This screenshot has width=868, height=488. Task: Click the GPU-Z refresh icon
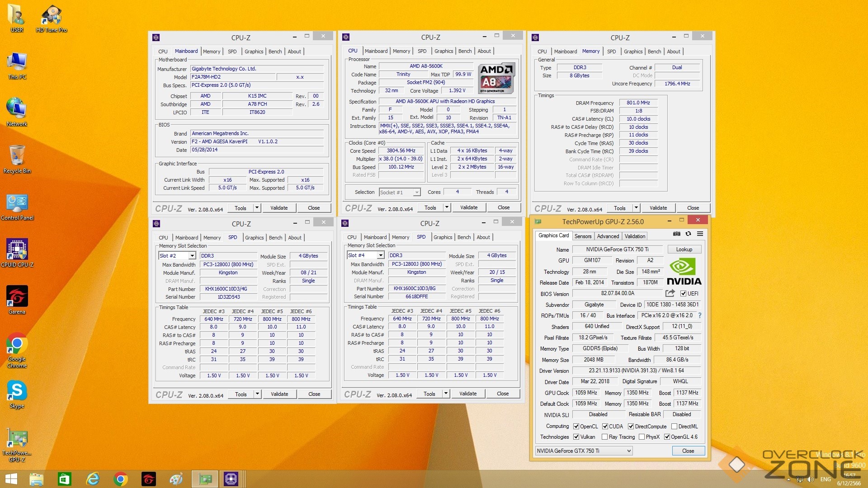(688, 234)
